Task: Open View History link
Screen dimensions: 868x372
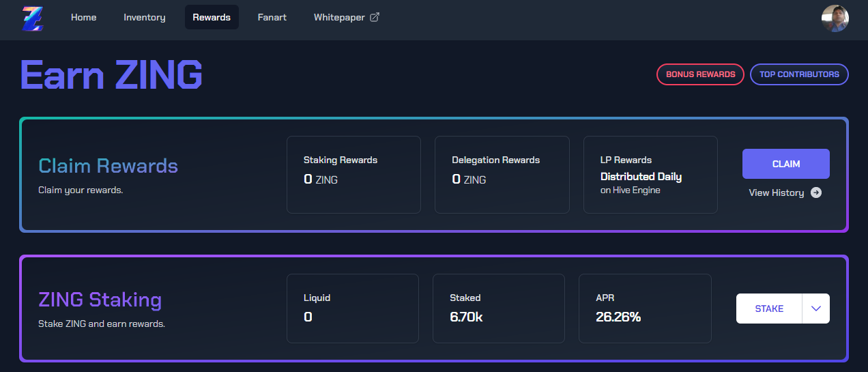Action: pos(777,193)
